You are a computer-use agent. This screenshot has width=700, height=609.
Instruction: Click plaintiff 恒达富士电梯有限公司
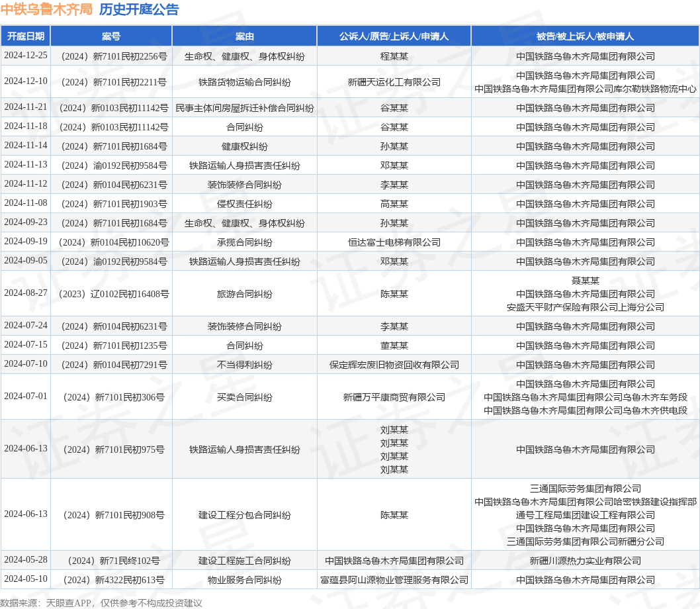coord(394,243)
